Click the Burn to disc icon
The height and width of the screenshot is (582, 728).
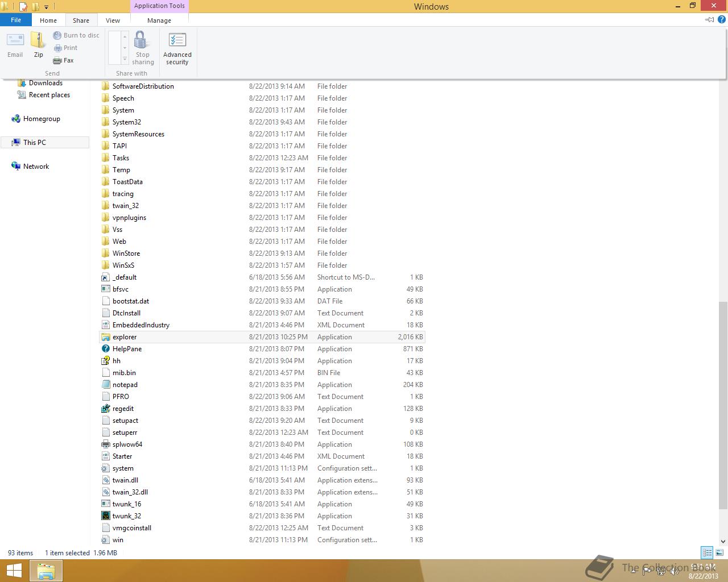point(57,35)
